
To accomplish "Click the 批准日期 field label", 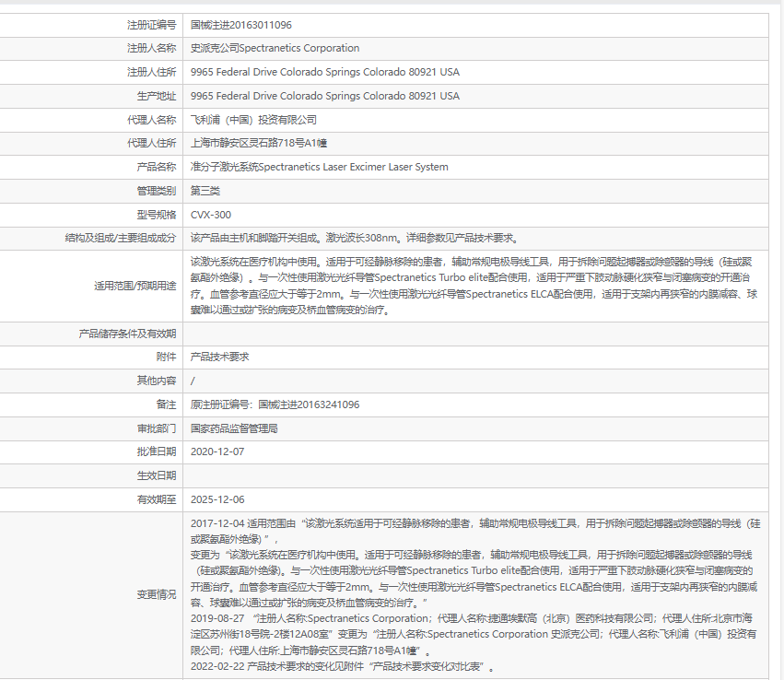I will pos(157,452).
